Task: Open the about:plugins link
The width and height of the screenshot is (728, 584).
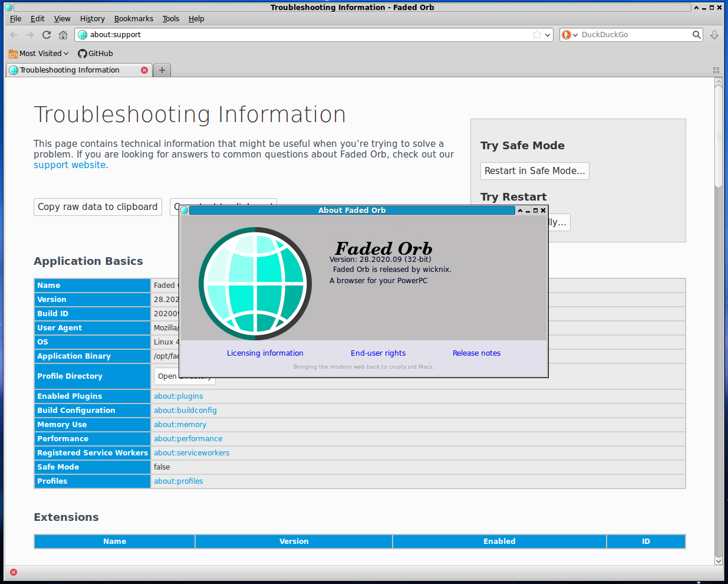Action: pos(179,396)
